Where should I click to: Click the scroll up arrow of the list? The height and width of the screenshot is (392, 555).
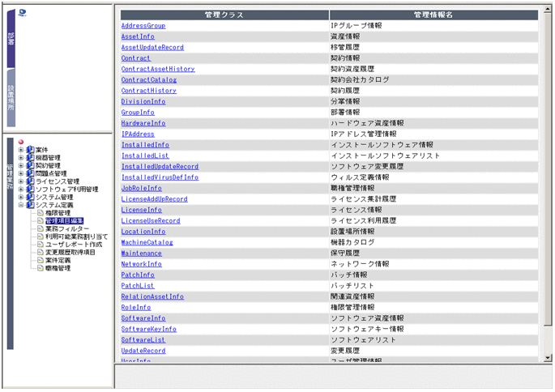pos(548,9)
